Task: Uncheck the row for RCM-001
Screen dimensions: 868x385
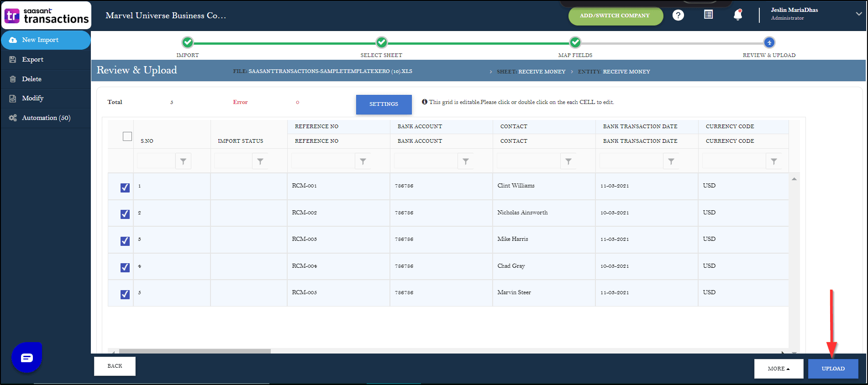Action: (x=125, y=187)
